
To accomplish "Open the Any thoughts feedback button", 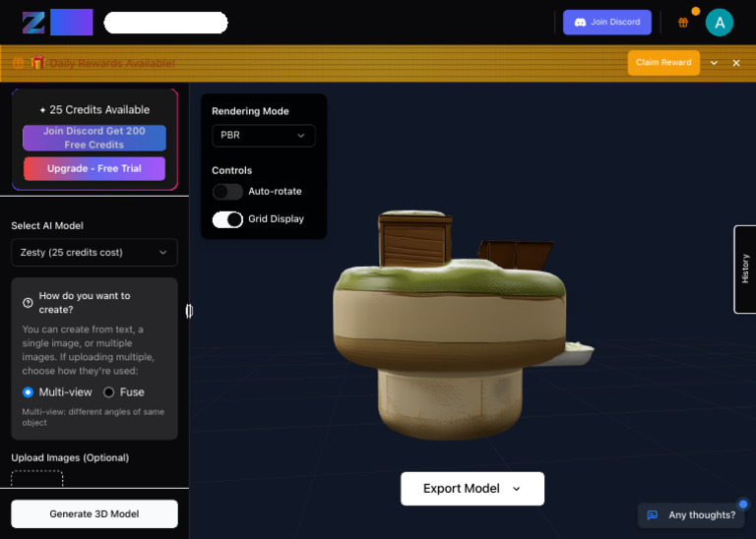I will pos(692,515).
